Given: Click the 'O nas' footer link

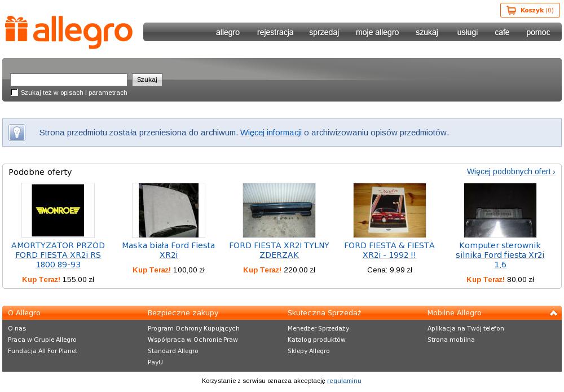Looking at the screenshot, I should coord(17,328).
